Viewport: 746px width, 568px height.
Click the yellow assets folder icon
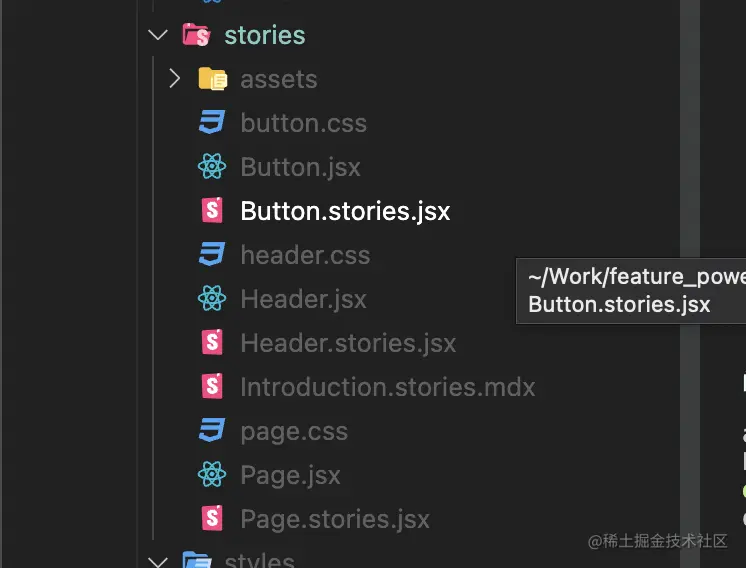(x=212, y=79)
